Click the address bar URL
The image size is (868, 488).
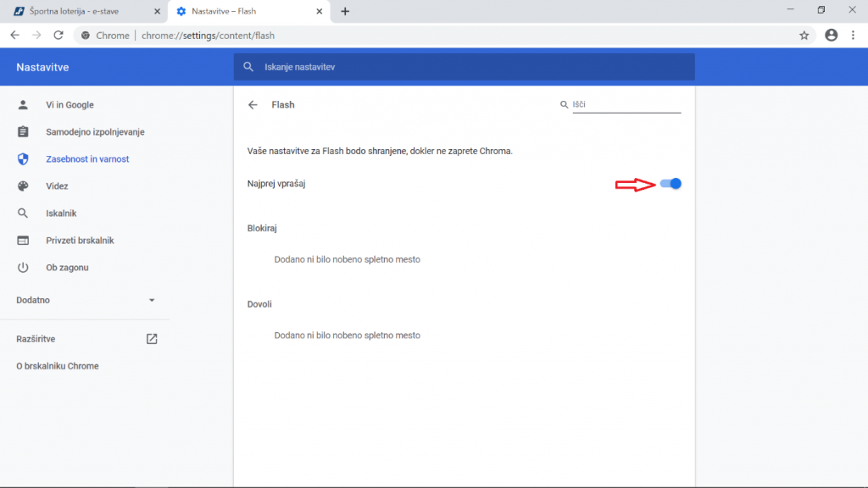208,36
